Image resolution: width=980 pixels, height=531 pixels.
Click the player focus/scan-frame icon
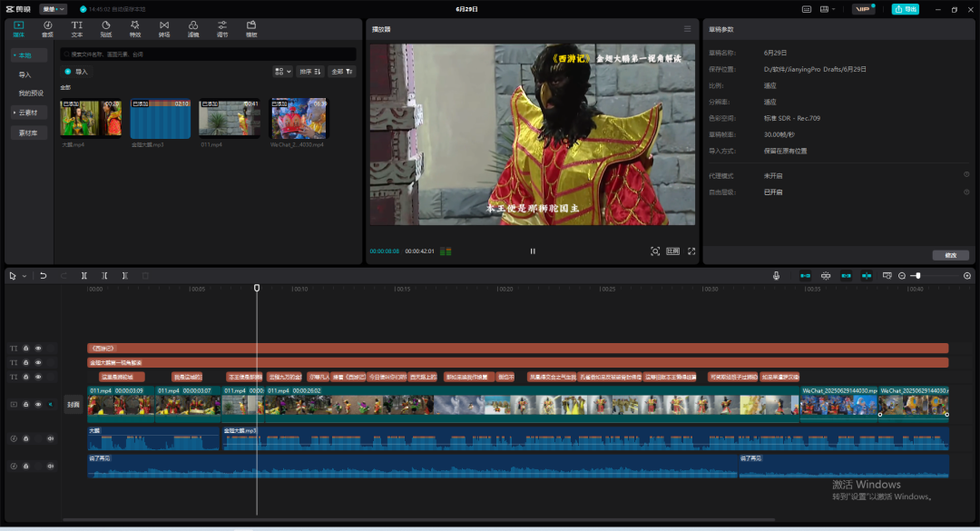tap(655, 251)
